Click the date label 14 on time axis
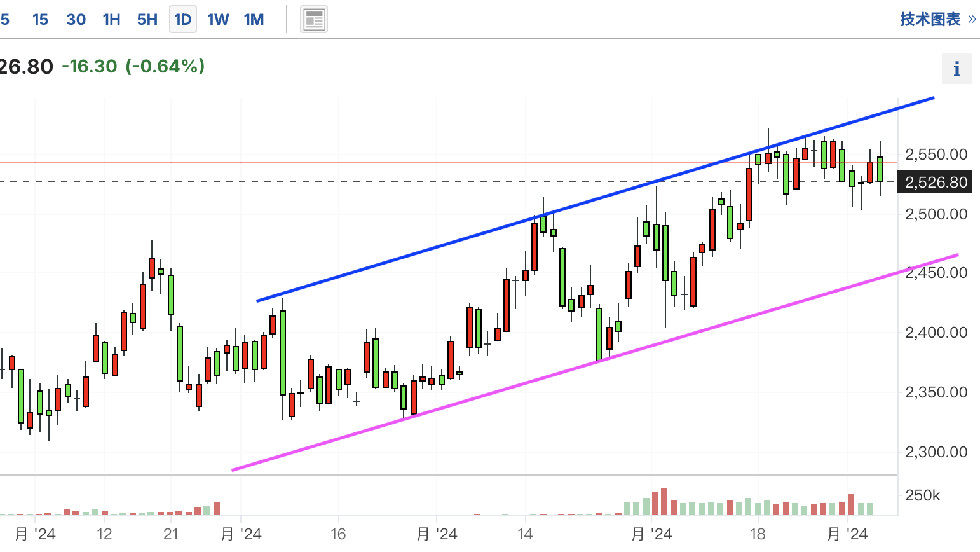 pos(525,534)
